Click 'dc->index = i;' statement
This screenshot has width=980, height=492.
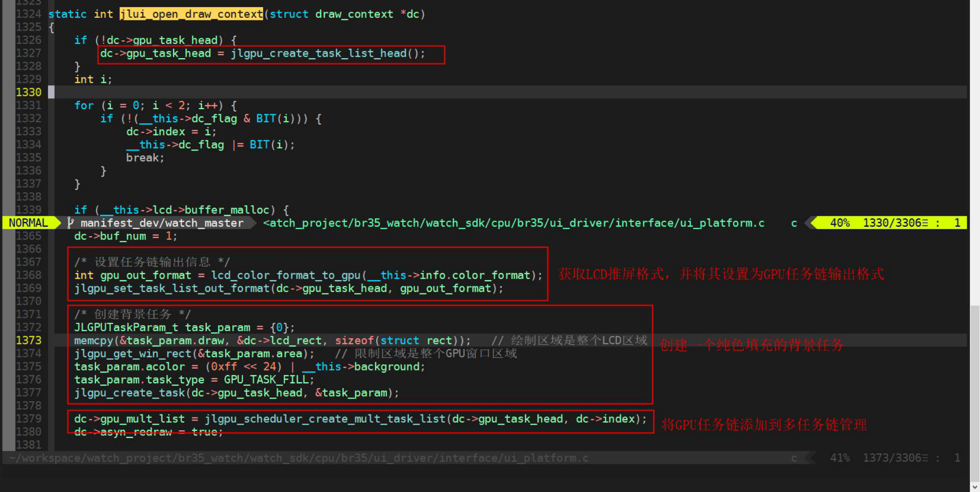(171, 132)
